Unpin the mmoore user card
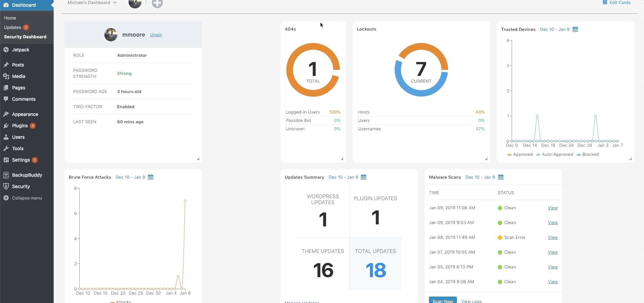The image size is (644, 303). pyautogui.click(x=156, y=35)
